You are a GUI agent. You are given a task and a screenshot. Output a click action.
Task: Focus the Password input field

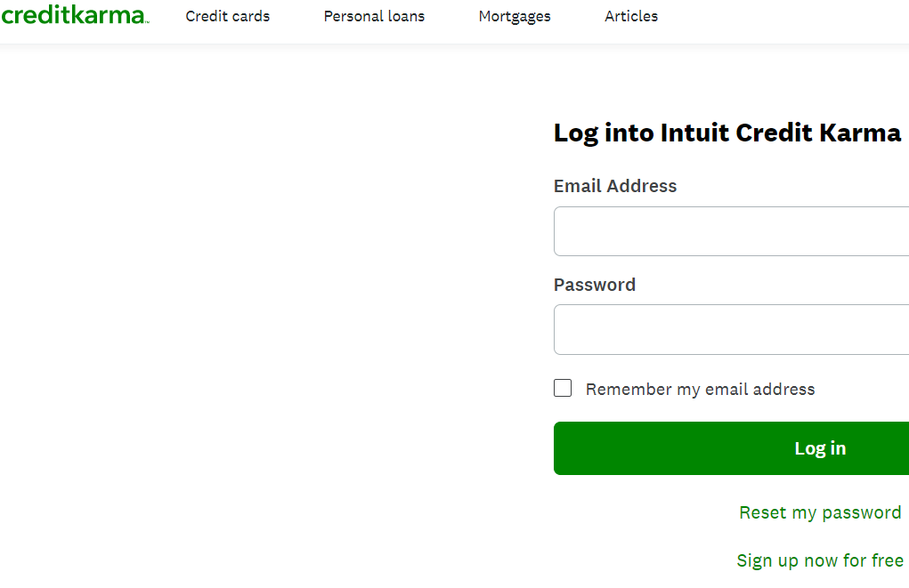(730, 329)
